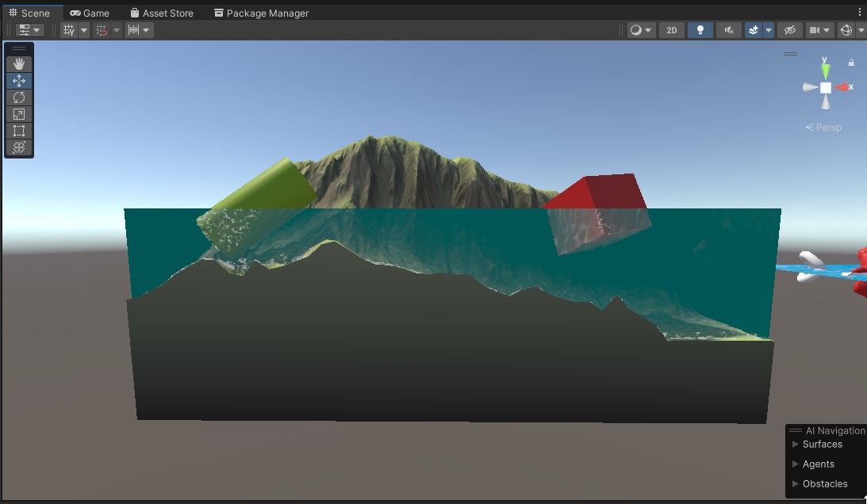Select the Hand view tool
This screenshot has height=504, width=867.
(x=19, y=64)
